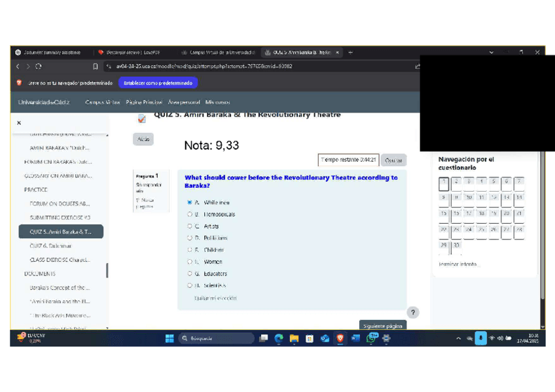Open the help question mark button
Viewport: 555px width, 392px height.
(x=412, y=313)
